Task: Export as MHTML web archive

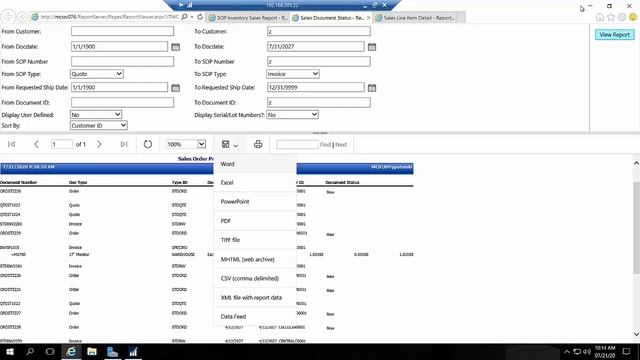Action: click(x=255, y=259)
